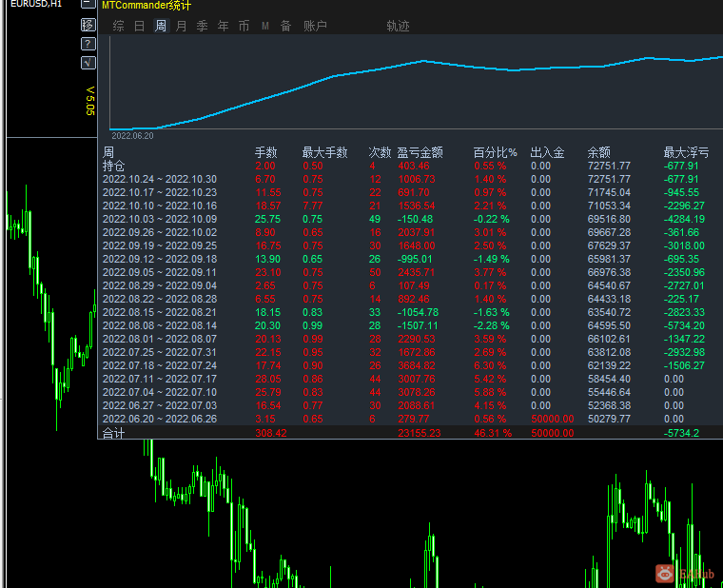Click the chart start date 2022.06.20
723x588 pixels.
[x=132, y=136]
